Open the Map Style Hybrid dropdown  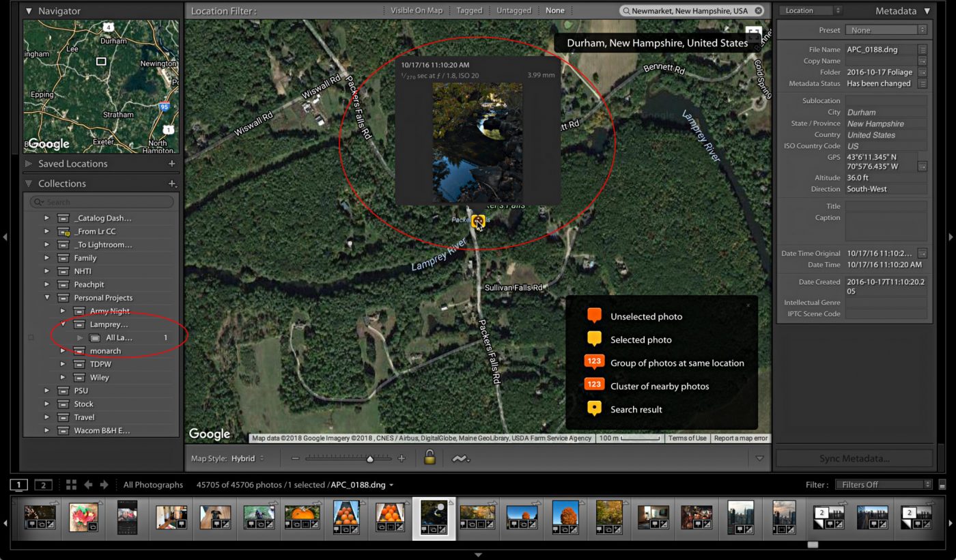pos(248,458)
